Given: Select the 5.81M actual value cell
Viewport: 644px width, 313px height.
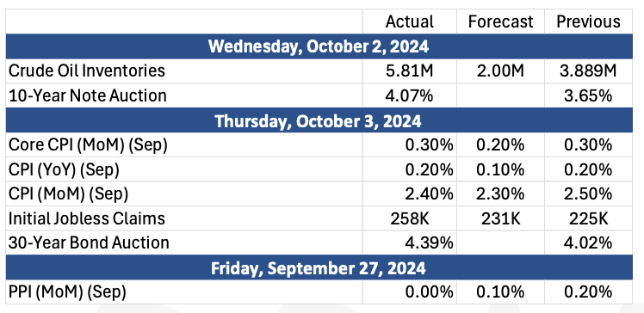Looking at the screenshot, I should pos(409,71).
